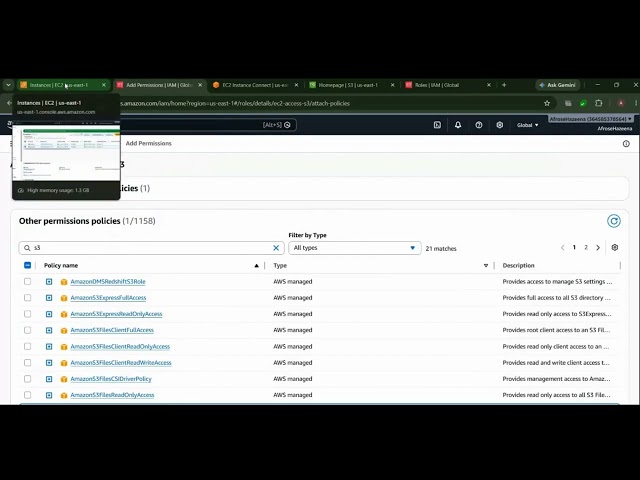
Task: Sort by Policy name column arrow
Action: [256, 266]
